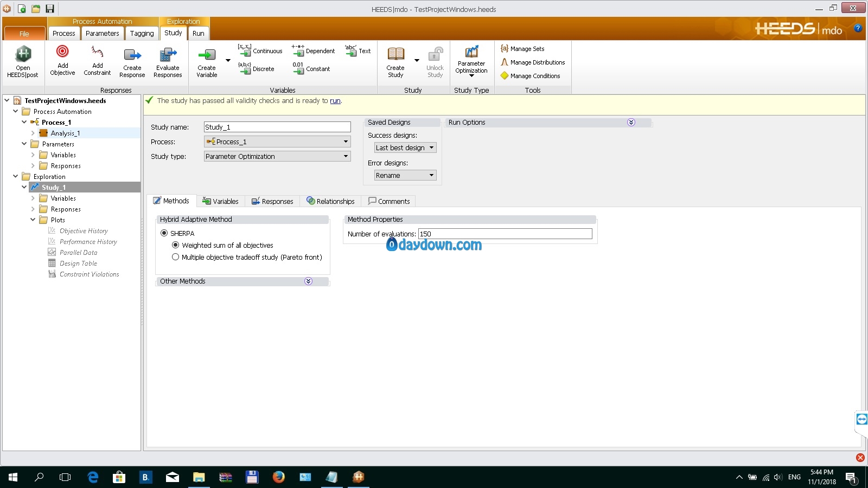Click the Methods tab
868x488 pixels.
(x=171, y=201)
